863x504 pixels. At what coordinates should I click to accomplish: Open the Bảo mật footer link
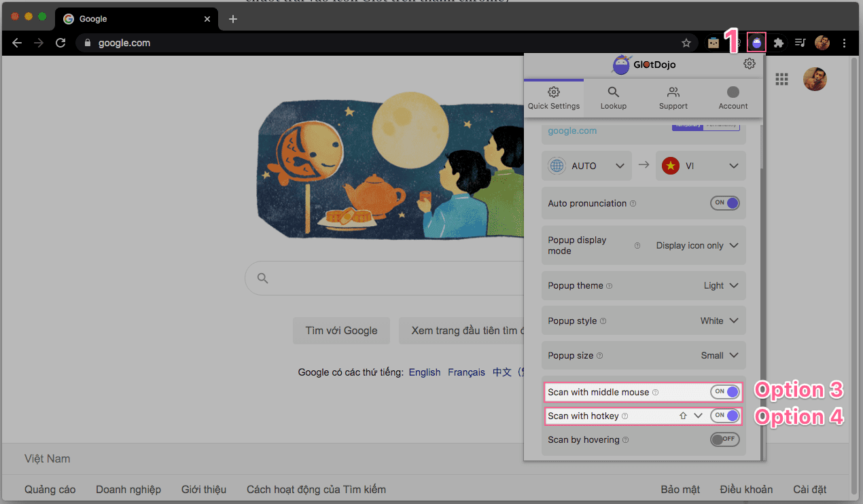(x=680, y=489)
